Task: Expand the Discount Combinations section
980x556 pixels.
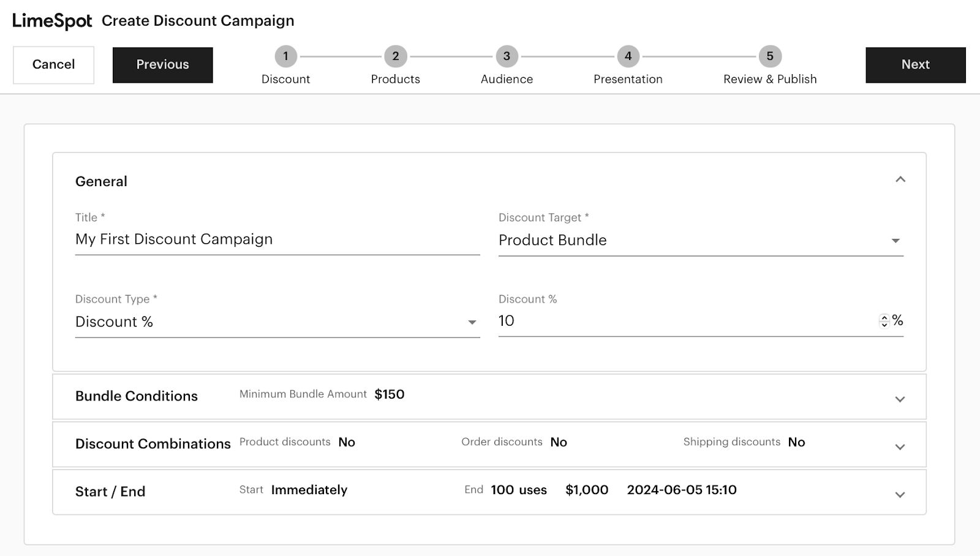Action: [900, 447]
